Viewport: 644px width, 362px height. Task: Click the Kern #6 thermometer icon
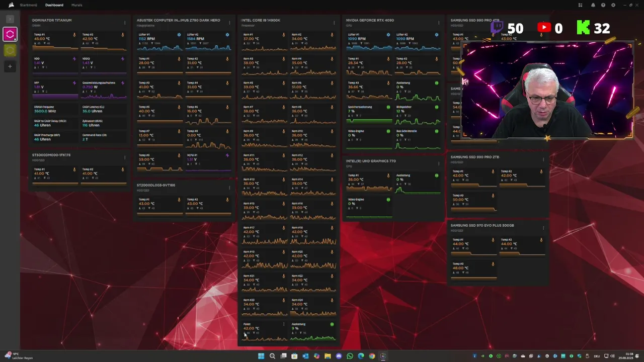click(x=332, y=83)
